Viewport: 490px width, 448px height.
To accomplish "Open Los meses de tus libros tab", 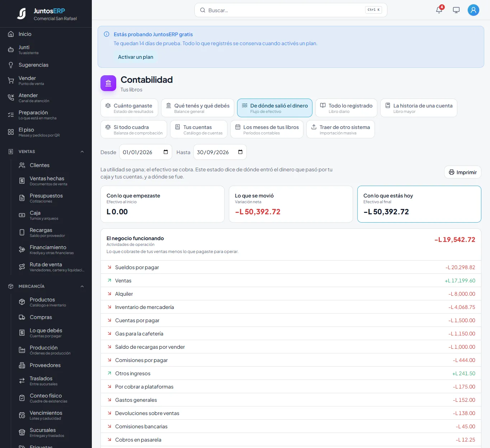I will (x=267, y=129).
